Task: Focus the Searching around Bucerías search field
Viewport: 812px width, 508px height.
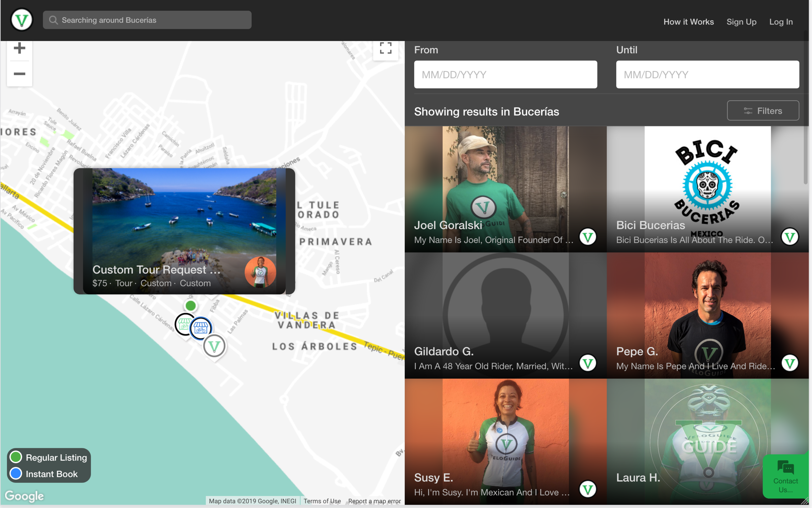Action: click(x=147, y=20)
